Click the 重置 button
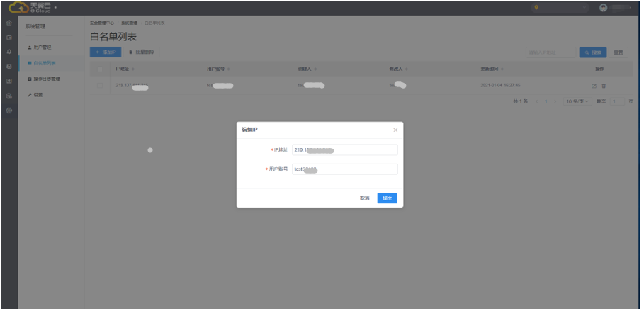 pos(618,52)
